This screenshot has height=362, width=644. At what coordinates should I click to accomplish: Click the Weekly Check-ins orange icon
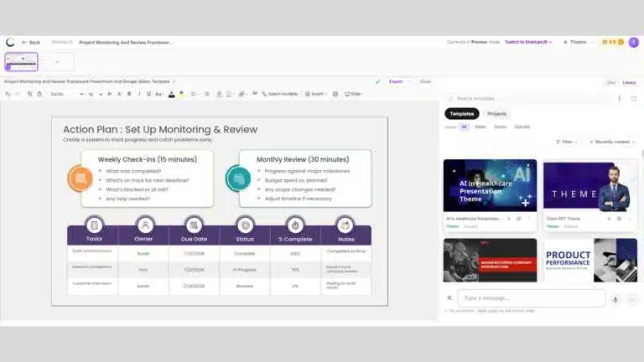pos(80,178)
